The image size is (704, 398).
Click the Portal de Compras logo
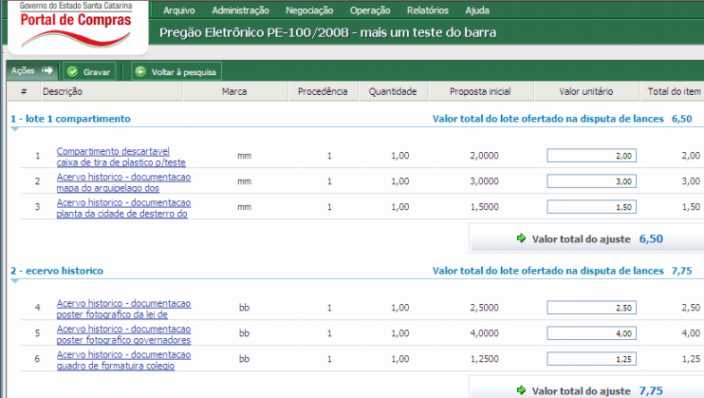click(76, 26)
